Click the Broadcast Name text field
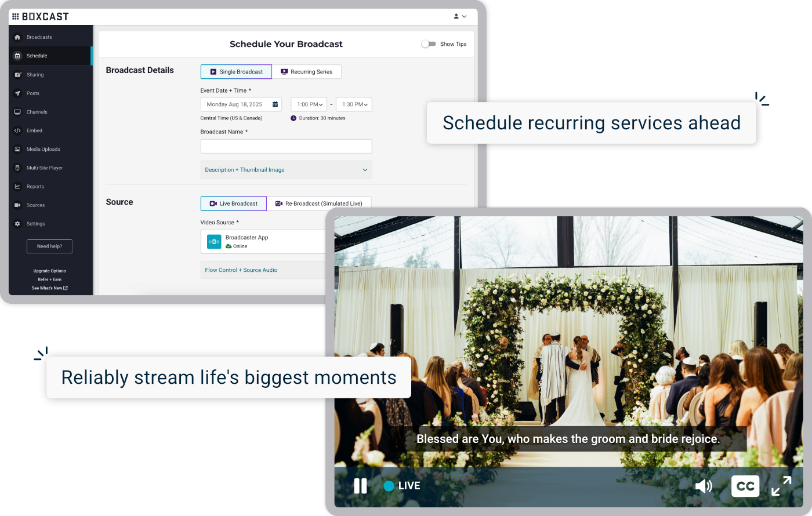Image resolution: width=812 pixels, height=516 pixels. pos(287,146)
